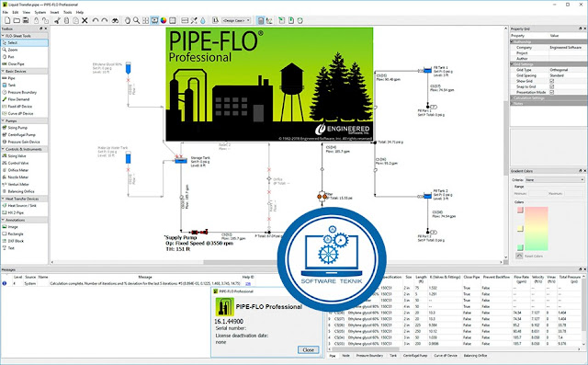Toggle the Presentation Mode checkbox
The width and height of the screenshot is (588, 365).
(x=551, y=92)
